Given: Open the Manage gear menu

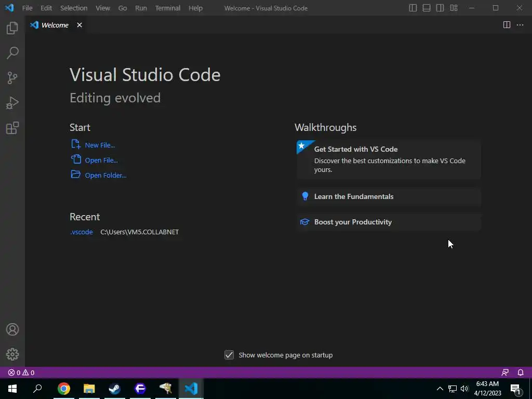Looking at the screenshot, I should [12, 354].
